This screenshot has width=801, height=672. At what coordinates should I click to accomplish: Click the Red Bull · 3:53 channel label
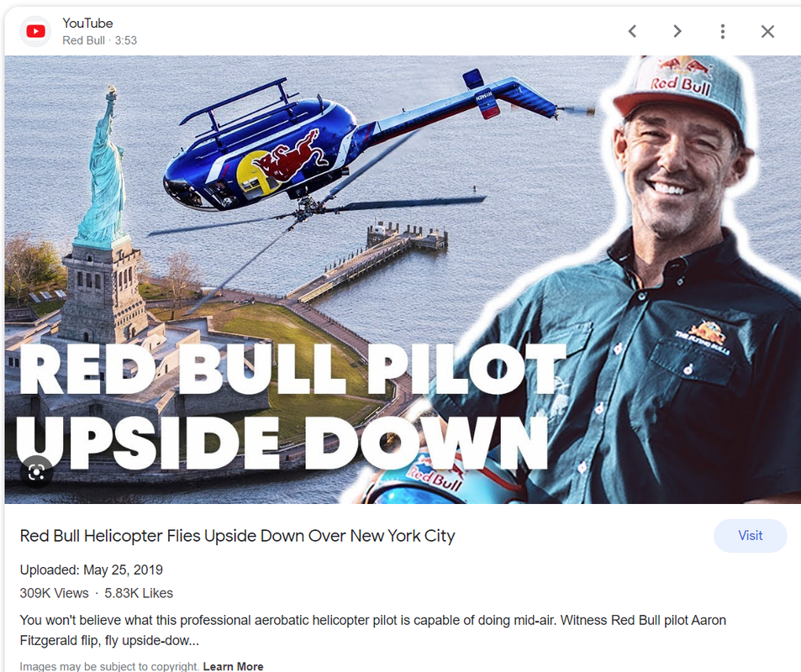[x=100, y=40]
